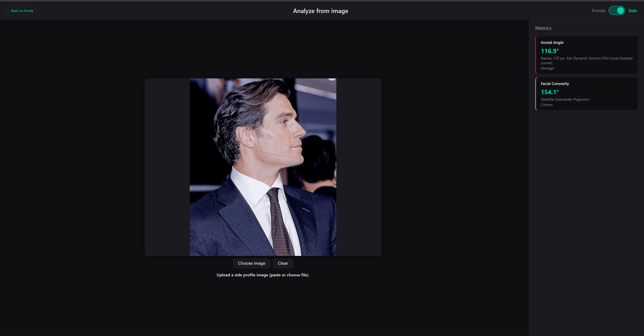The image size is (644, 336).
Task: Click the Side mode label
Action: pyautogui.click(x=632, y=11)
